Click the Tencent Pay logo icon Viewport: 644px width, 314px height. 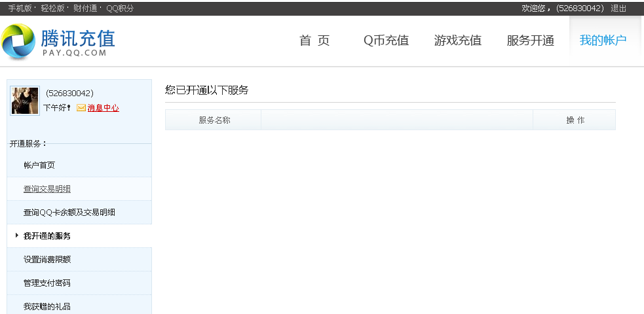18,42
